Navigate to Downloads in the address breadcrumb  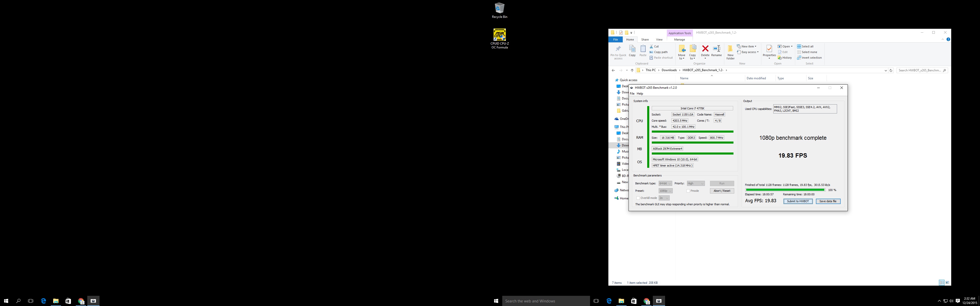tap(669, 70)
